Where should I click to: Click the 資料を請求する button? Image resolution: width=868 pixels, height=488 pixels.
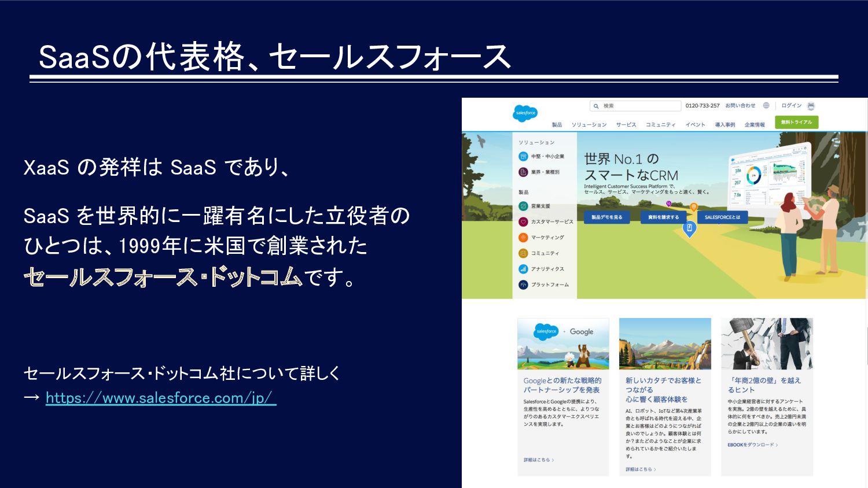(663, 217)
